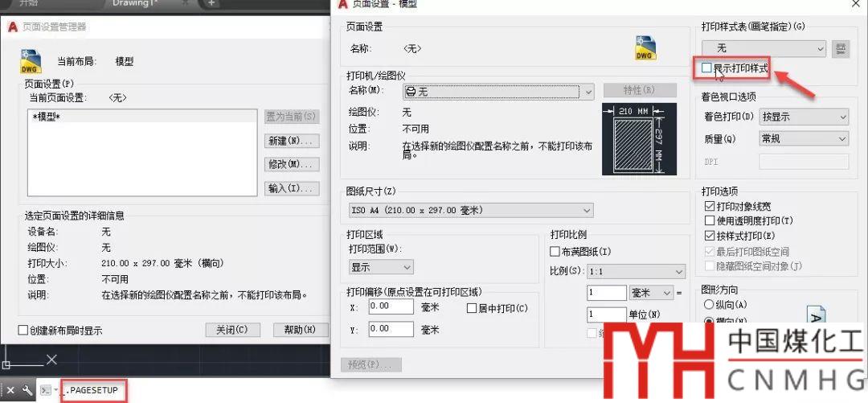Switch to the 开始 tab
The width and height of the screenshot is (868, 403).
point(29,3)
